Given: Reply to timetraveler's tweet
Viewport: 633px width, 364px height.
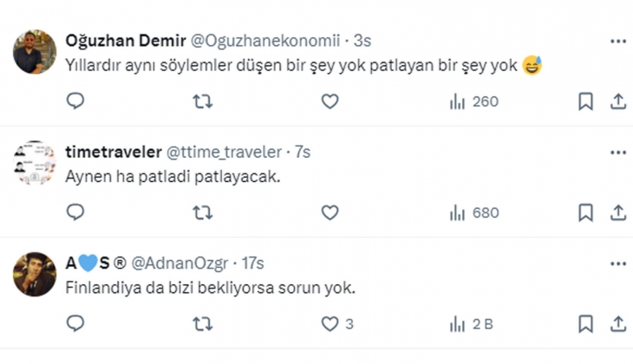Looking at the screenshot, I should [75, 212].
